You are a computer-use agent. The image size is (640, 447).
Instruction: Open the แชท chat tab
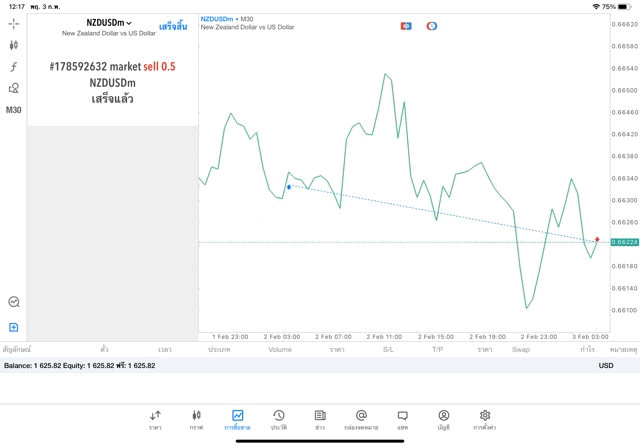click(x=402, y=420)
